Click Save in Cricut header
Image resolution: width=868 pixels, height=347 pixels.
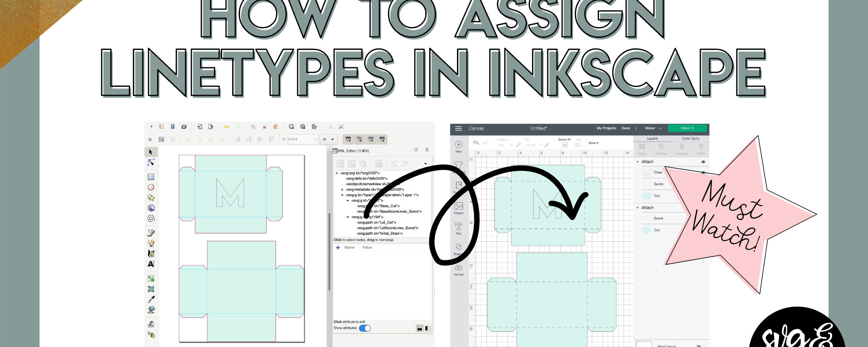pyautogui.click(x=625, y=128)
